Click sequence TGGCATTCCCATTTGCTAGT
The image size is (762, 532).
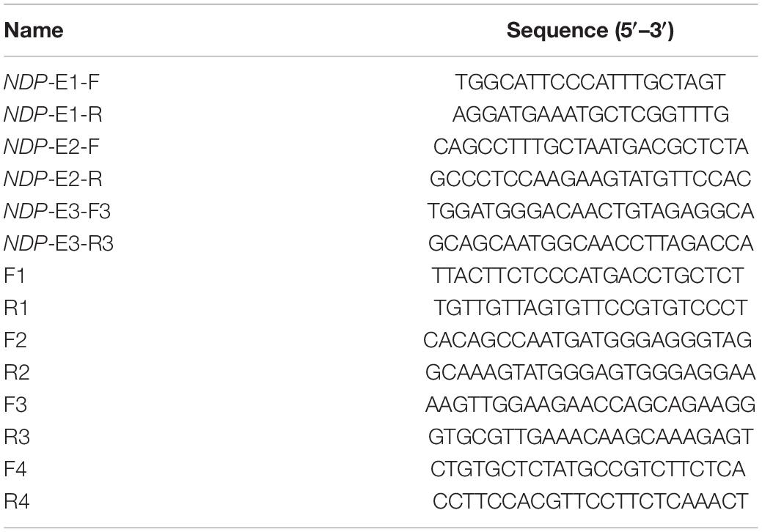[590, 83]
